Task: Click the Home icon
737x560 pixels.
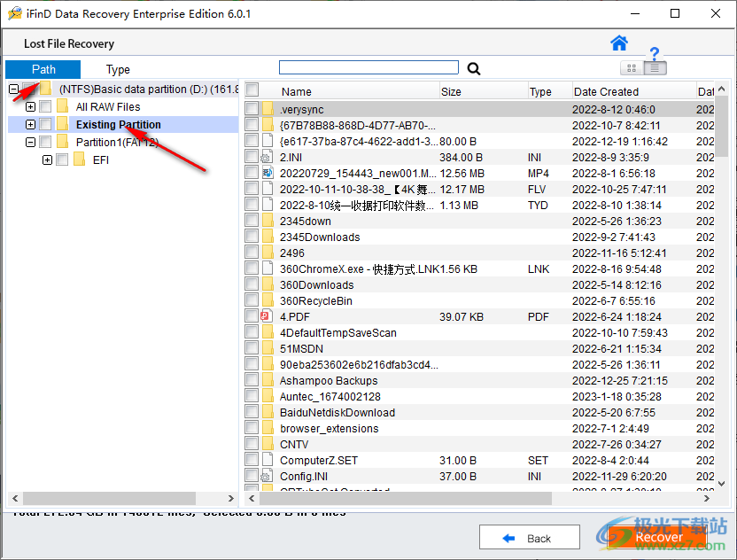Action: pyautogui.click(x=619, y=42)
